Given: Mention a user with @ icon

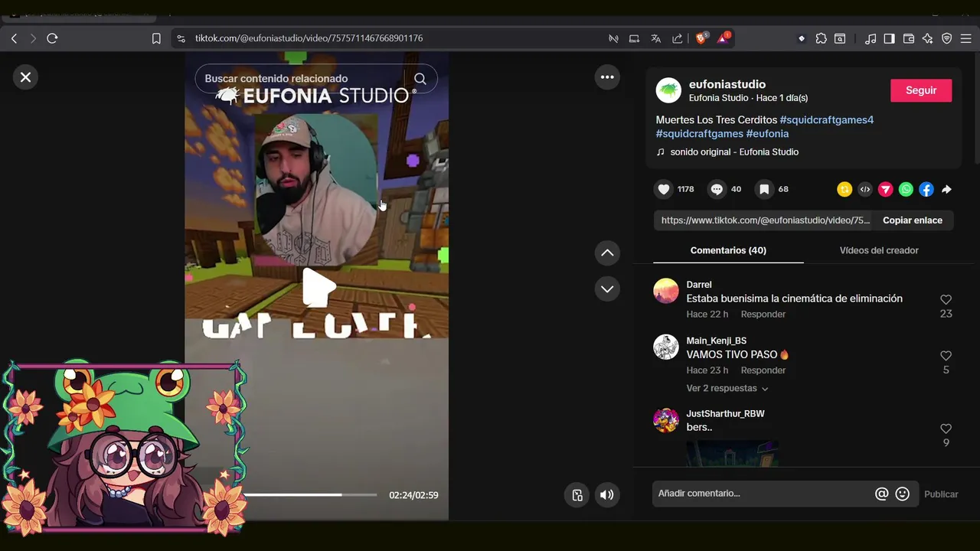Looking at the screenshot, I should point(882,494).
